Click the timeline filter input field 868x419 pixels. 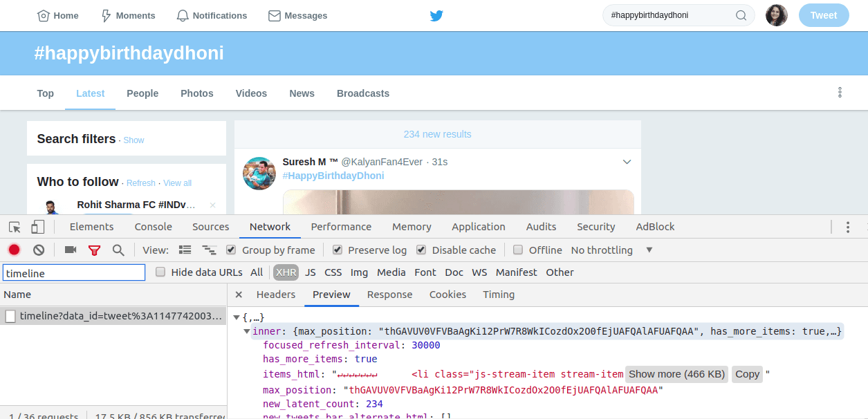pos(73,272)
